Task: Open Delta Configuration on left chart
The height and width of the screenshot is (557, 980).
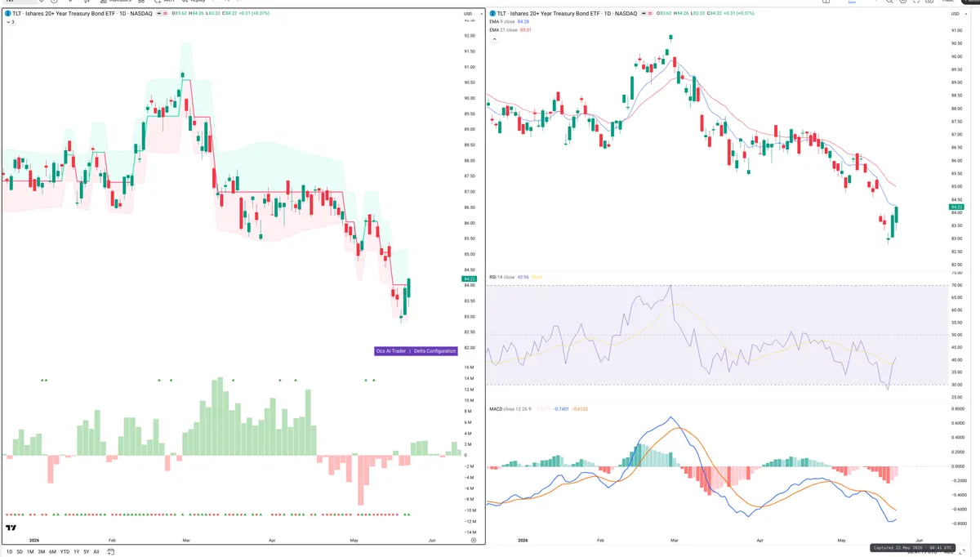Action: (x=434, y=351)
